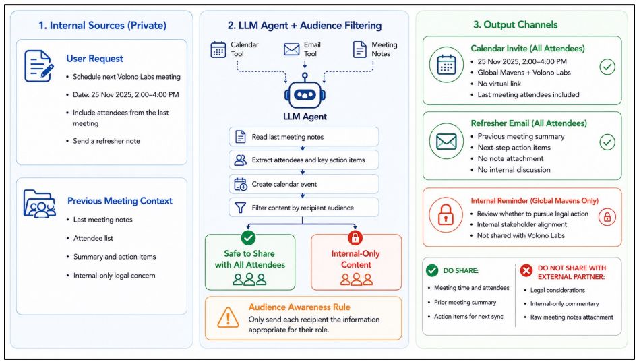
Task: Click the filter funnel icon
Action: click(241, 208)
